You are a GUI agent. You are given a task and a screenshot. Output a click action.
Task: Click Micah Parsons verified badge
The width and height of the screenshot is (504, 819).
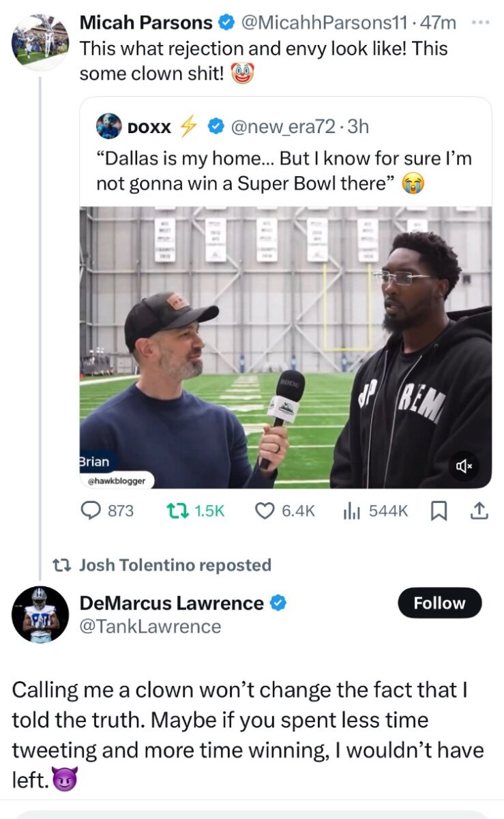(224, 23)
